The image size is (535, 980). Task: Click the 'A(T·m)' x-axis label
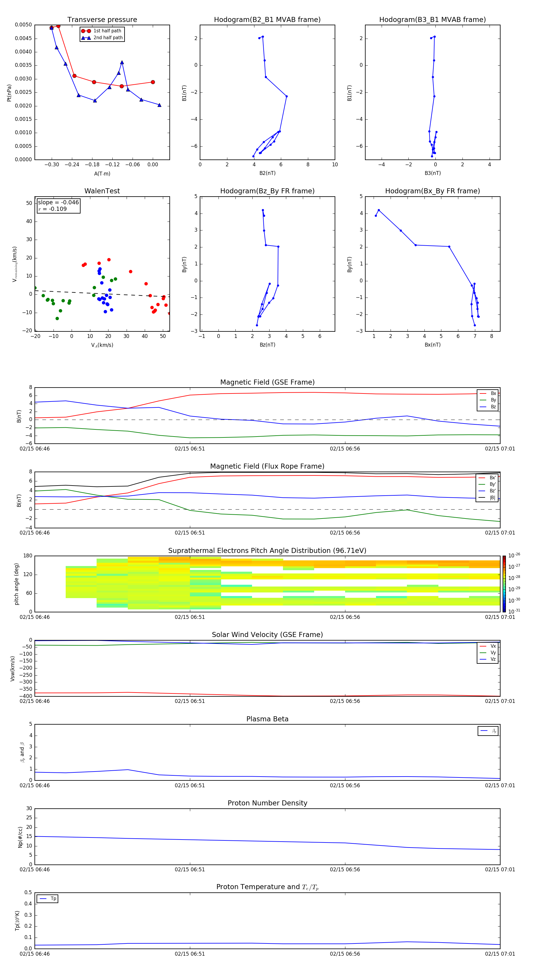(x=102, y=174)
